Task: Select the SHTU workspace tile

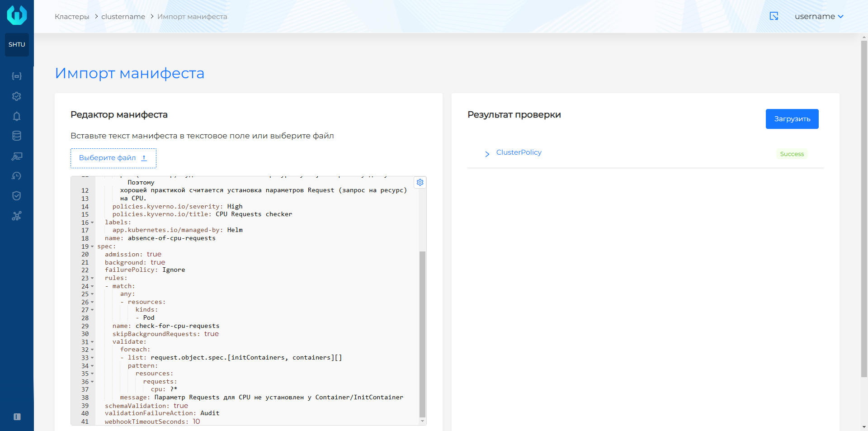Action: (x=17, y=45)
